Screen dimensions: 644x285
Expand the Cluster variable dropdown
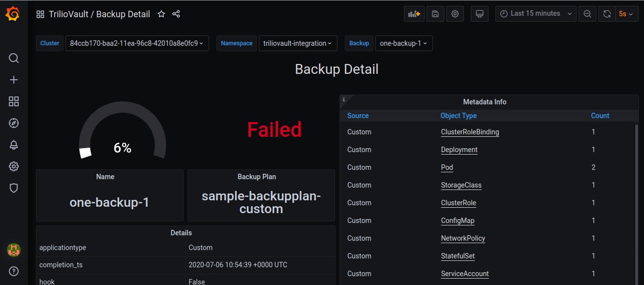coord(137,43)
